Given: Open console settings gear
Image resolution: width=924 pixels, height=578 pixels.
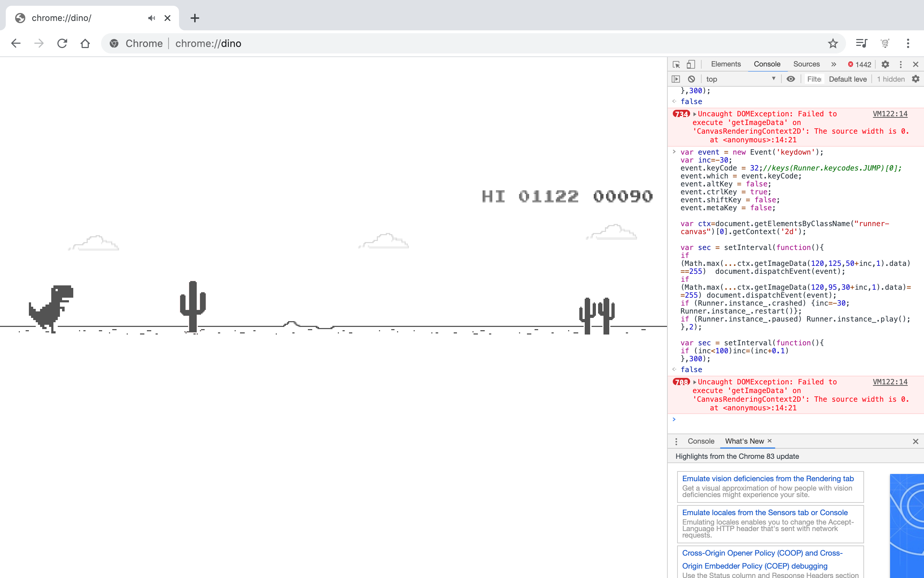Looking at the screenshot, I should (915, 79).
